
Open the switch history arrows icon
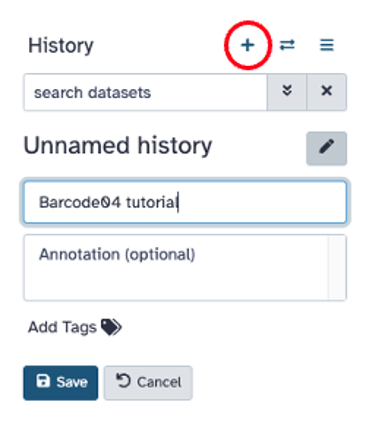pyautogui.click(x=287, y=45)
